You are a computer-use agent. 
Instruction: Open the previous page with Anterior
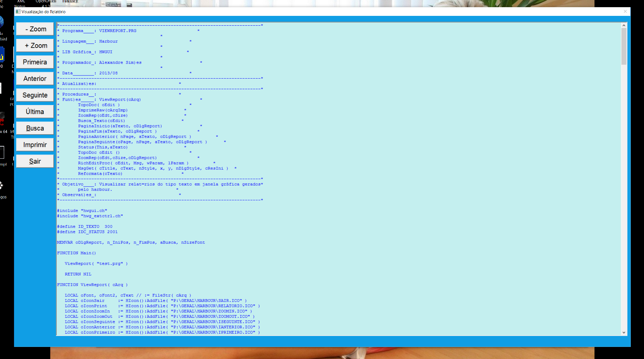click(35, 79)
